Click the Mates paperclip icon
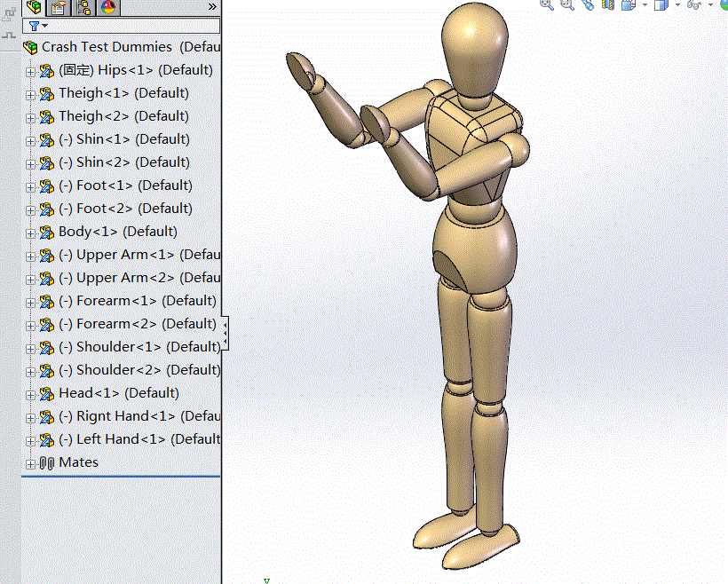 (47, 463)
